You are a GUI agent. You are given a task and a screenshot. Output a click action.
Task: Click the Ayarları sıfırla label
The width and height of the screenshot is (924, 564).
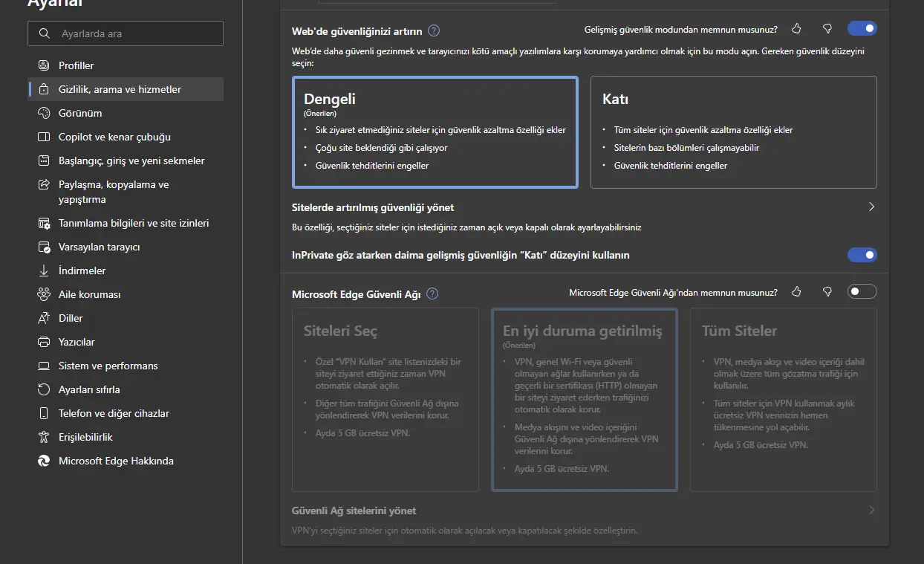coord(89,389)
